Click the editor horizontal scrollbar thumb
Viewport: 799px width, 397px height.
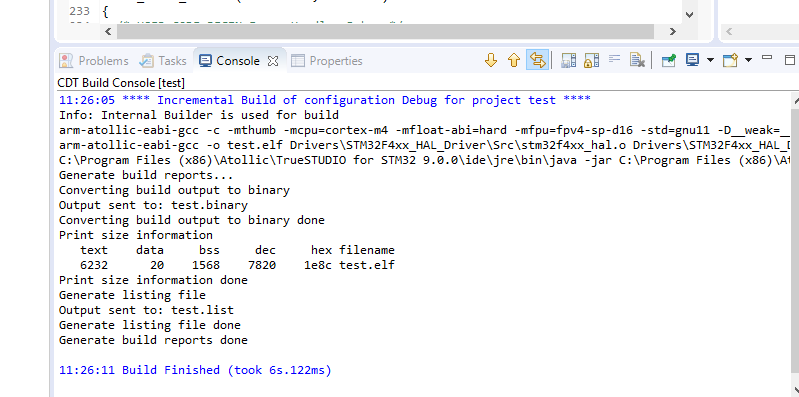(385, 32)
